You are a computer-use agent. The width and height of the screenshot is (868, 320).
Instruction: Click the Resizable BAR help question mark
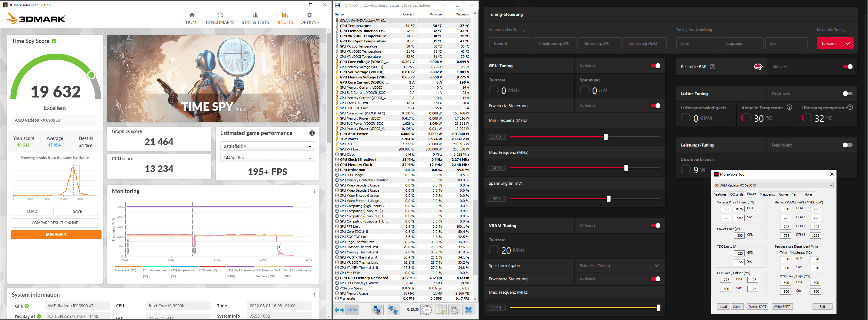click(x=712, y=67)
